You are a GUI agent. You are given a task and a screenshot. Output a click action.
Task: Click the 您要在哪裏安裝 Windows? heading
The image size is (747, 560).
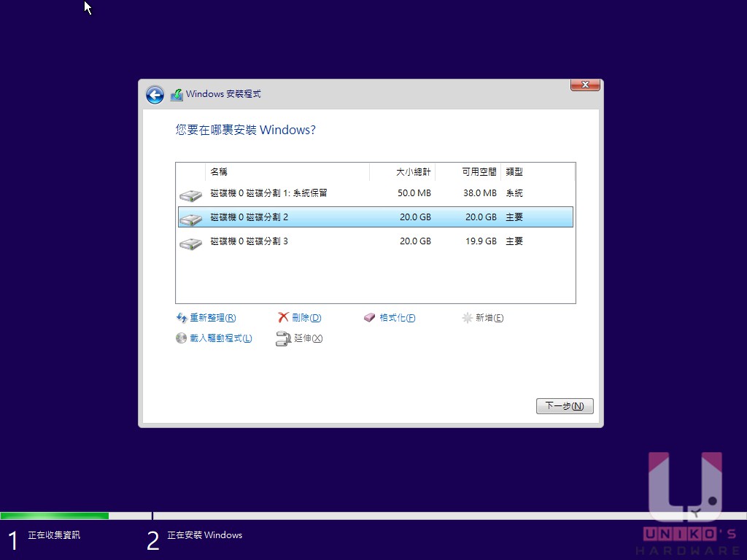pos(245,130)
